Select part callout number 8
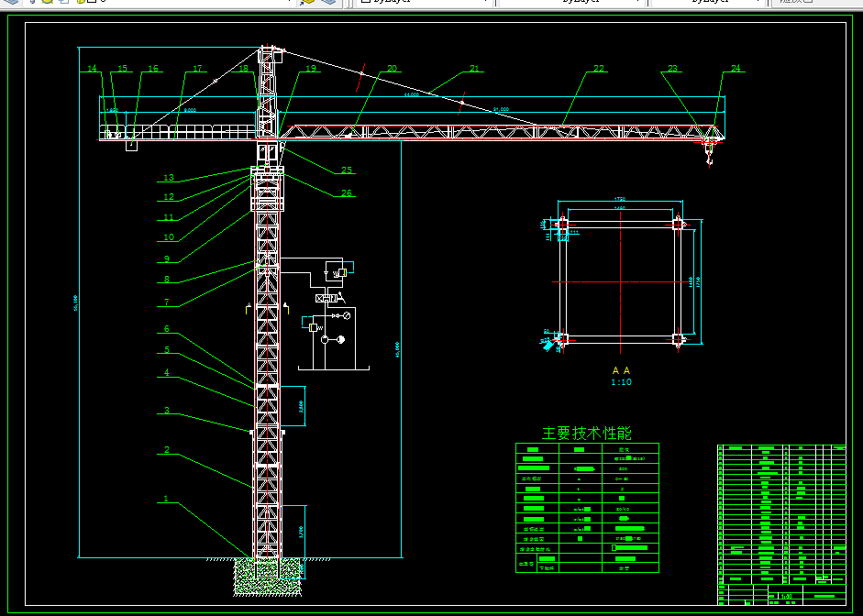 pos(167,280)
